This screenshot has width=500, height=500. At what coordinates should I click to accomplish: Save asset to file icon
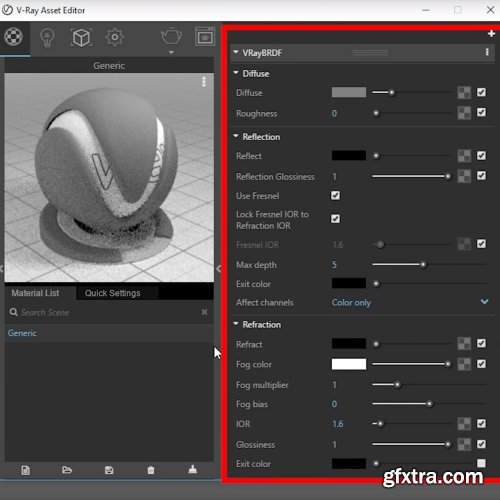click(109, 470)
